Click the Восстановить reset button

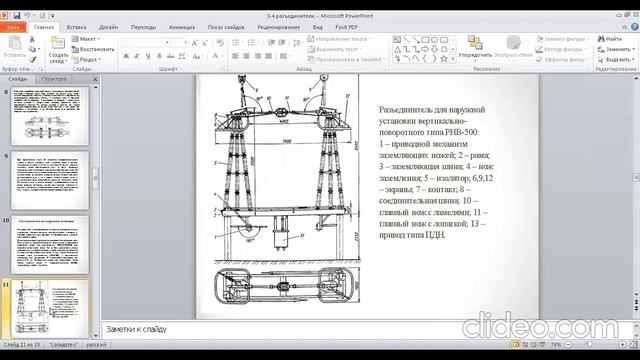tap(93, 49)
